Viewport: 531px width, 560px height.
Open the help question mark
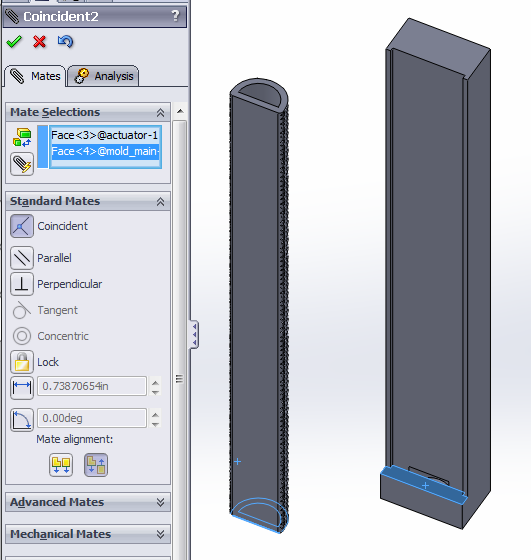point(175,16)
